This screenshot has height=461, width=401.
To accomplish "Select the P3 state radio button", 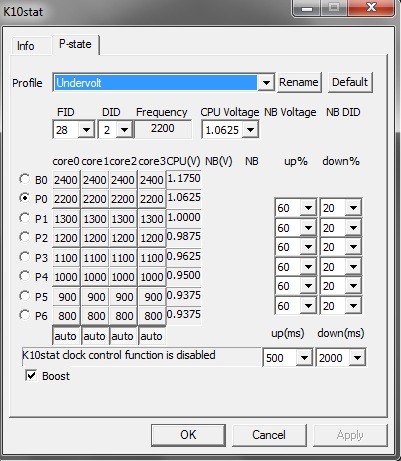I will [24, 257].
